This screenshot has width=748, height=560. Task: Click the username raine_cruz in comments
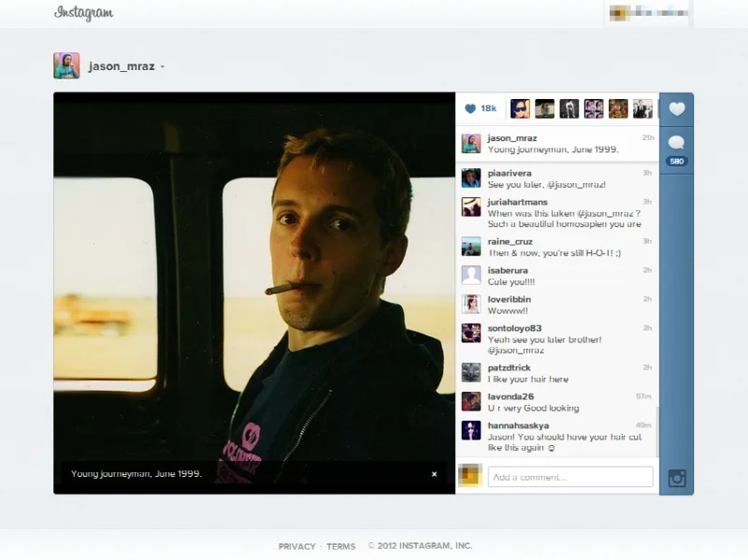(x=511, y=241)
